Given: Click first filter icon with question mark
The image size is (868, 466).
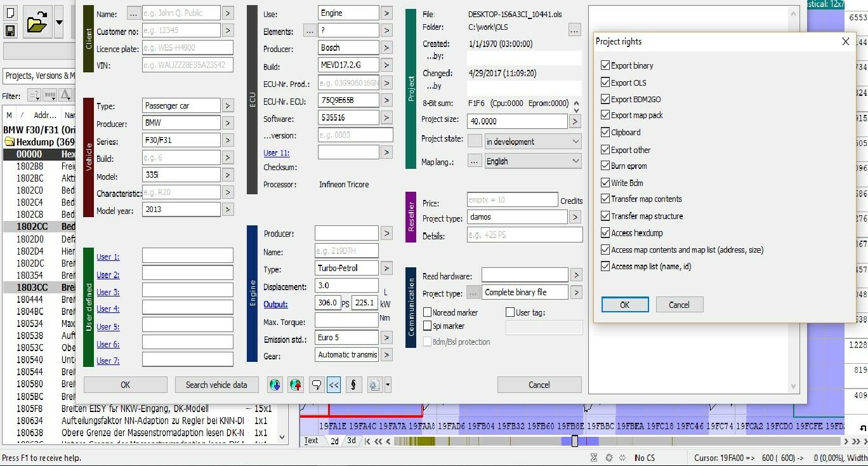Looking at the screenshot, I should point(34,96).
